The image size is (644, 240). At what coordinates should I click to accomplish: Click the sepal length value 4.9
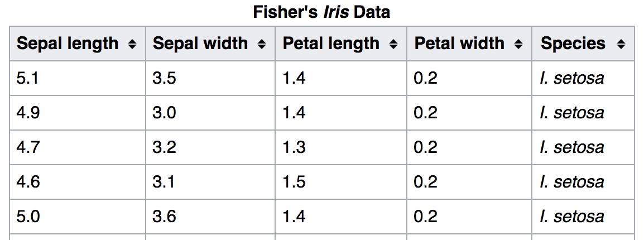pos(28,113)
